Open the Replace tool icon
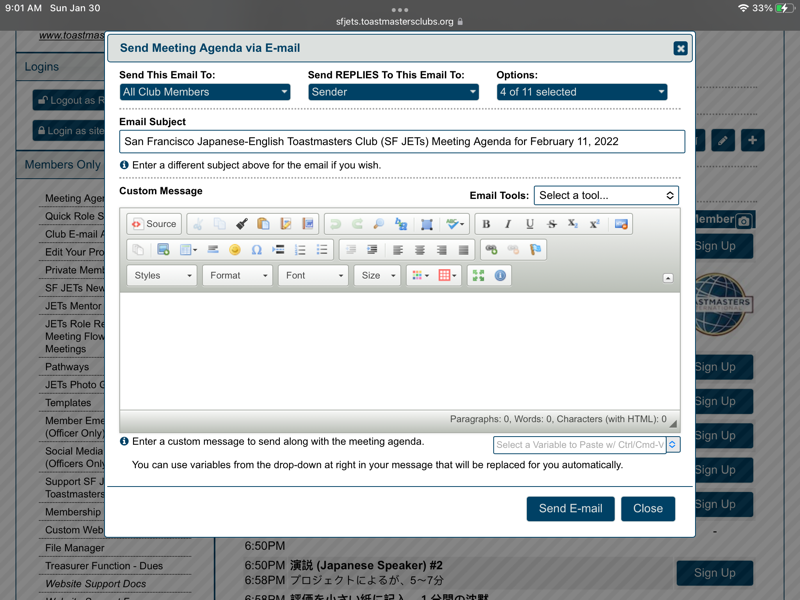Screen dimensions: 800x600 401,224
